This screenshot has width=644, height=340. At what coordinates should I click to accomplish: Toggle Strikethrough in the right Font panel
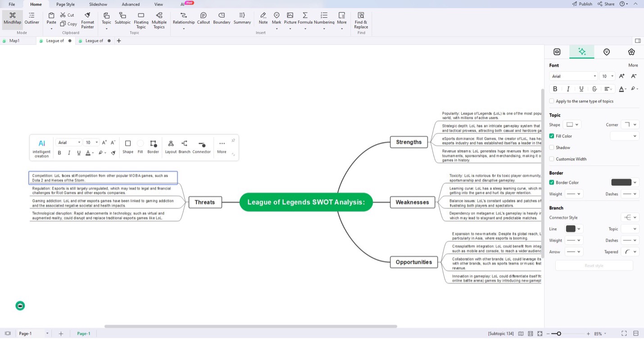click(x=594, y=89)
